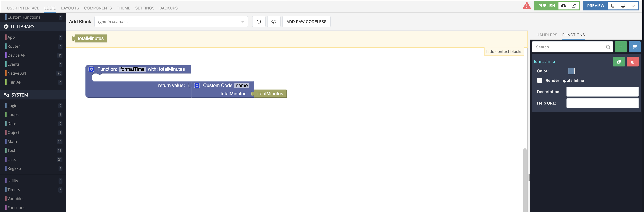Click the publish cloud upload icon
The height and width of the screenshot is (212, 644).
[x=564, y=6]
